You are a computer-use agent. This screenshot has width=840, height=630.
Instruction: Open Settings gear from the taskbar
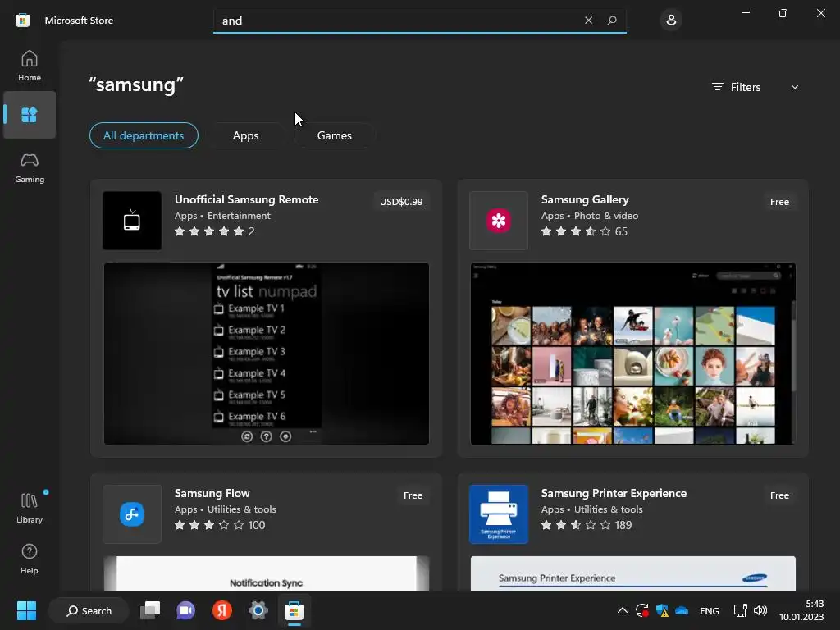point(258,610)
